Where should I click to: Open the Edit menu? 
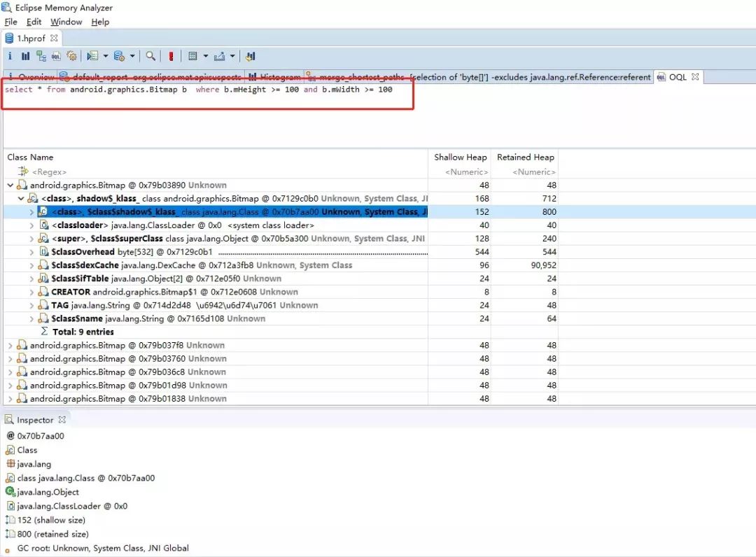tap(34, 22)
